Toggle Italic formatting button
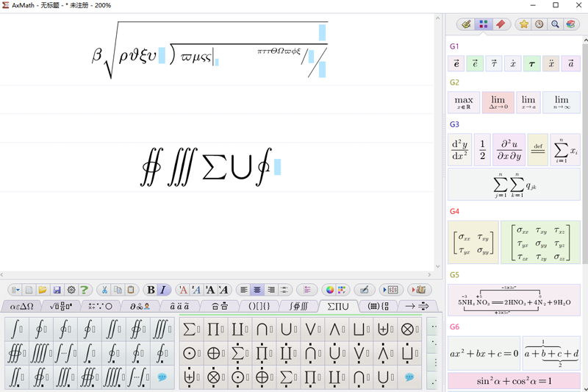588x392 pixels. point(163,290)
